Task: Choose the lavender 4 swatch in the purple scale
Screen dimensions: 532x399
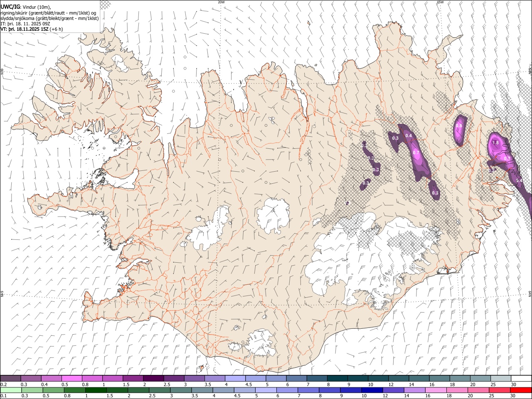Action: coord(235,378)
